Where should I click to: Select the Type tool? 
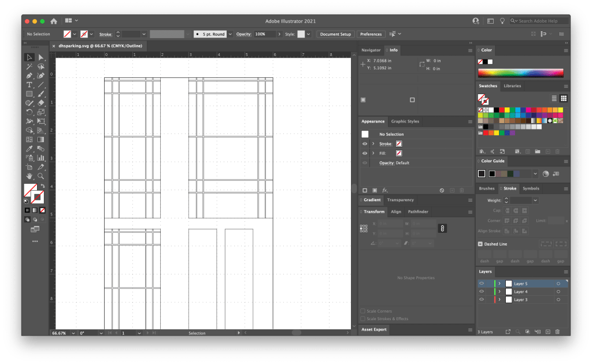coord(29,85)
